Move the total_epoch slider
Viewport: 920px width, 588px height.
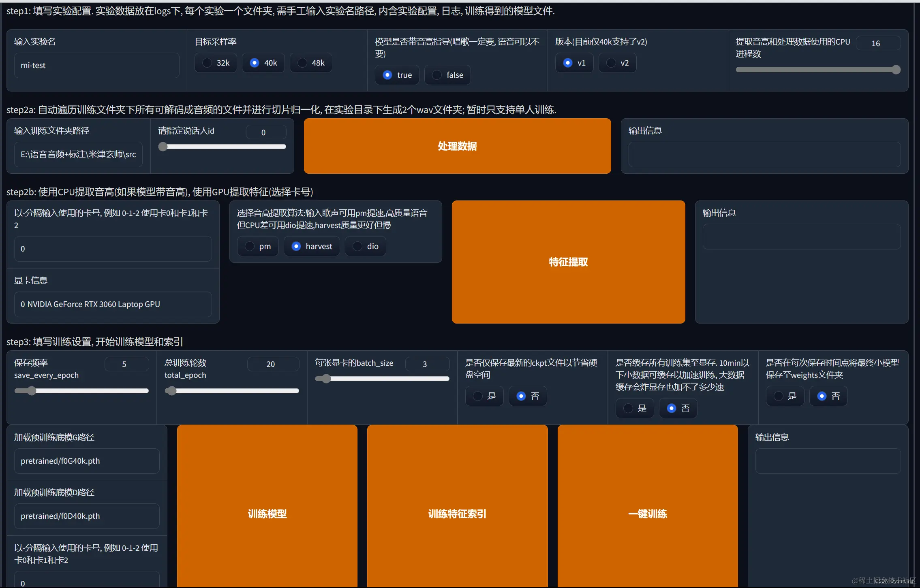171,390
